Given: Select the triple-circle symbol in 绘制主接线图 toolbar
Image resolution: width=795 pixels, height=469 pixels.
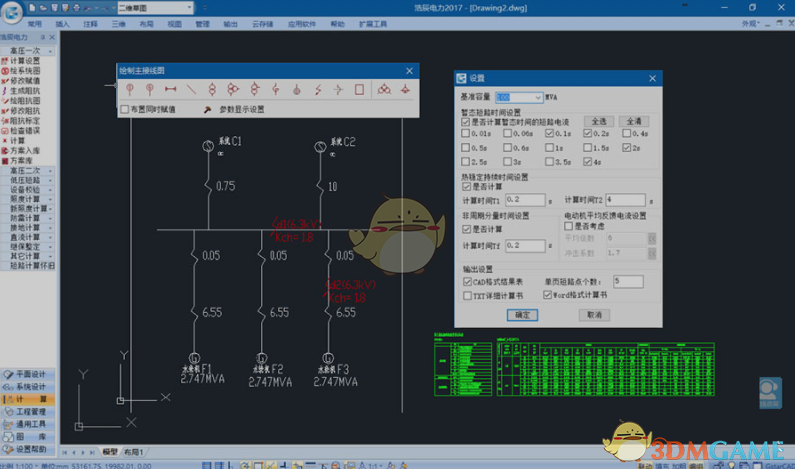Looking at the screenshot, I should 384,89.
